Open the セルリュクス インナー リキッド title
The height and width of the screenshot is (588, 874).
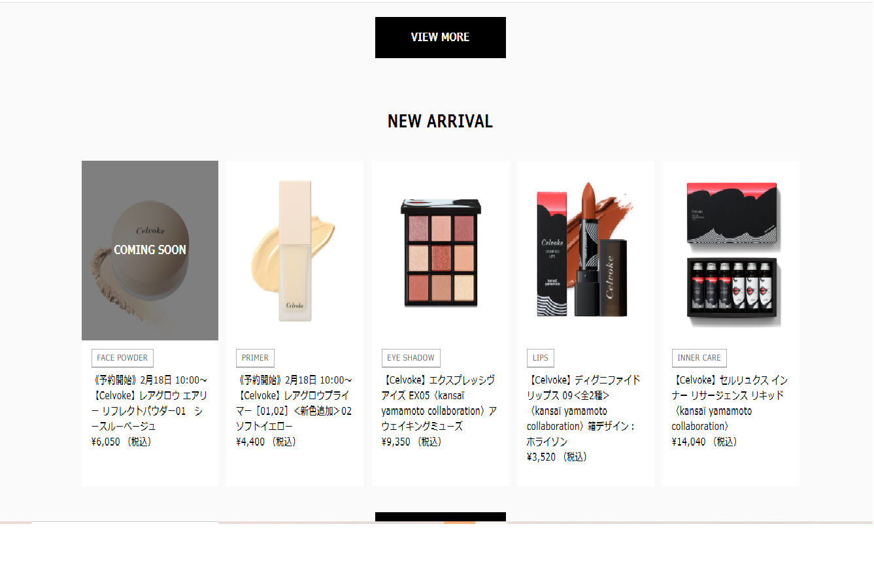[730, 403]
